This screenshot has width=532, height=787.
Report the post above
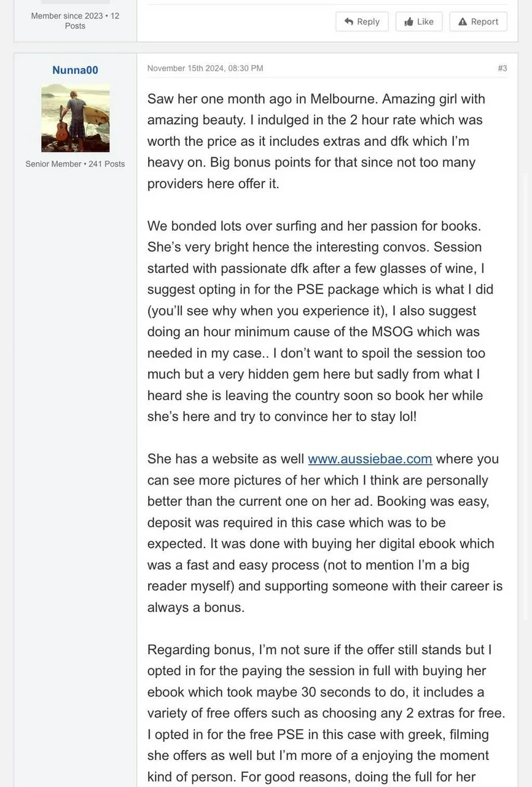point(478,22)
